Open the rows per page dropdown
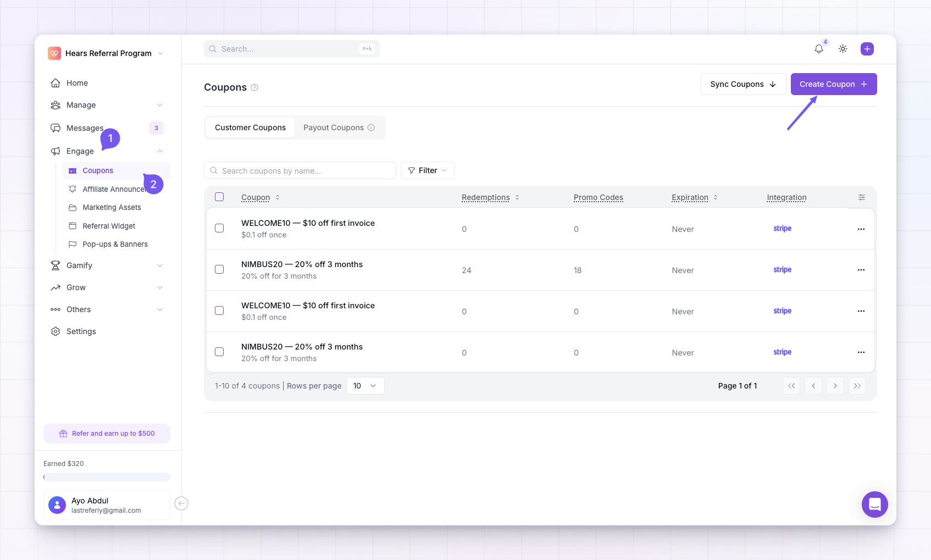Viewport: 931px width, 560px height. (x=365, y=386)
